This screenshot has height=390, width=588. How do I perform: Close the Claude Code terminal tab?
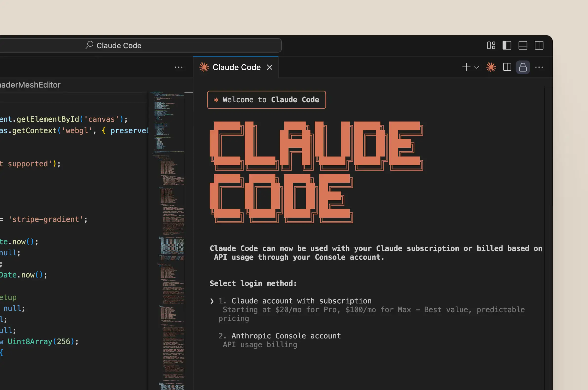(270, 67)
